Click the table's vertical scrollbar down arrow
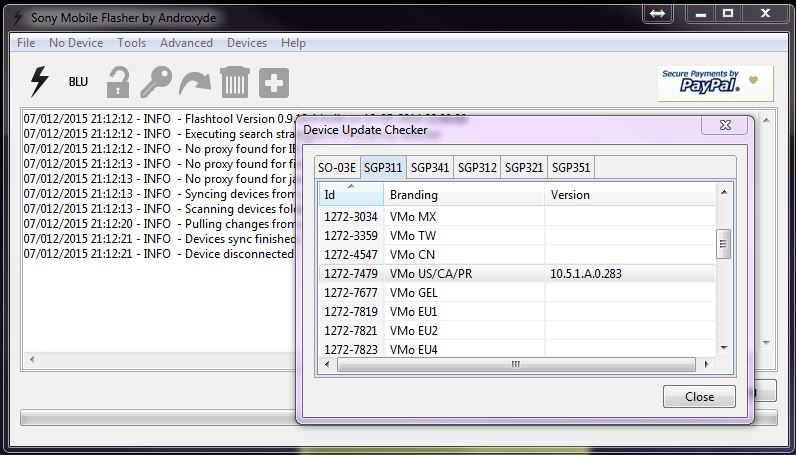This screenshot has height=455, width=796. [724, 348]
